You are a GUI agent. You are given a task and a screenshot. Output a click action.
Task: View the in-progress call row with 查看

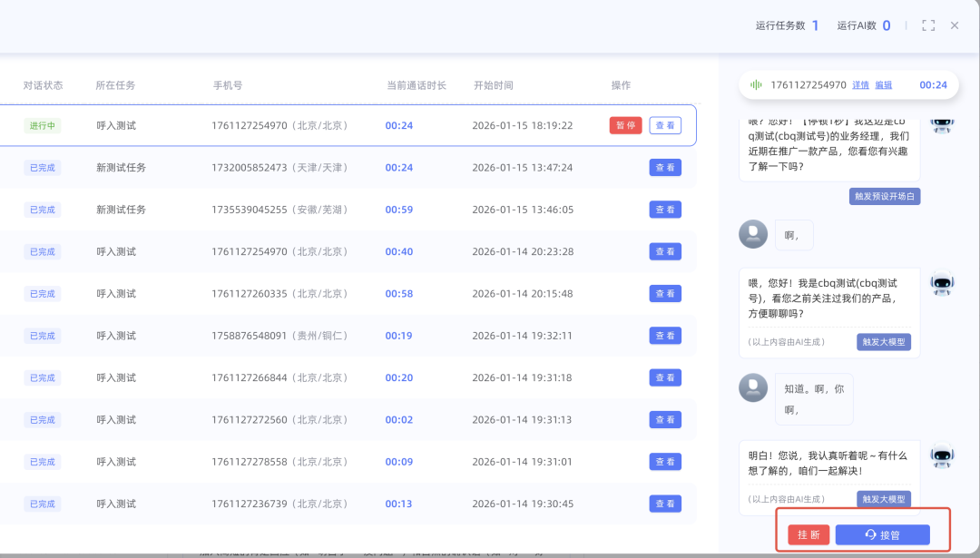pyautogui.click(x=665, y=125)
